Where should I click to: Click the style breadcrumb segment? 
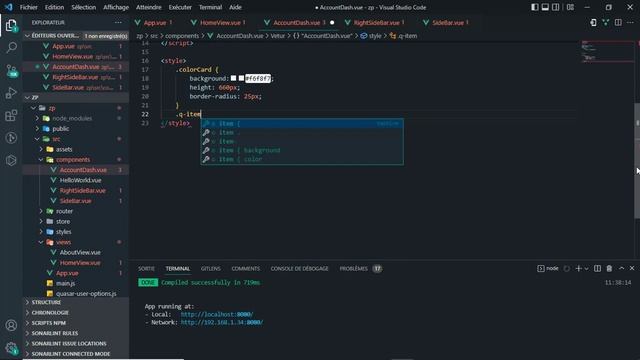(371, 36)
